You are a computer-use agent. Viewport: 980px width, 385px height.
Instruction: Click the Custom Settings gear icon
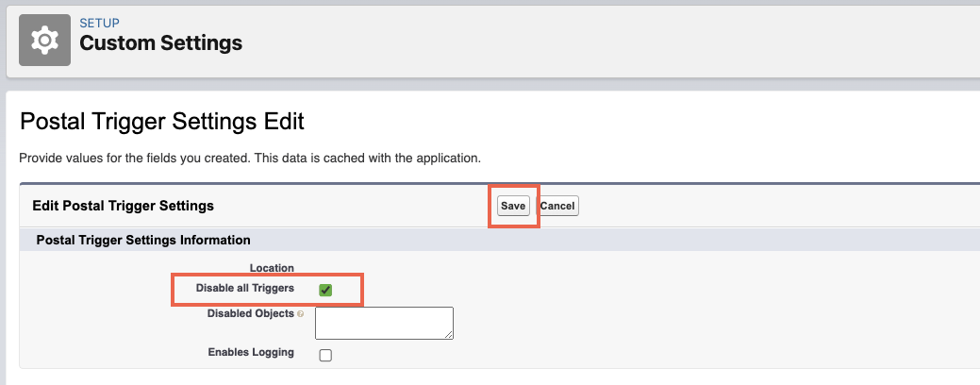(x=44, y=40)
